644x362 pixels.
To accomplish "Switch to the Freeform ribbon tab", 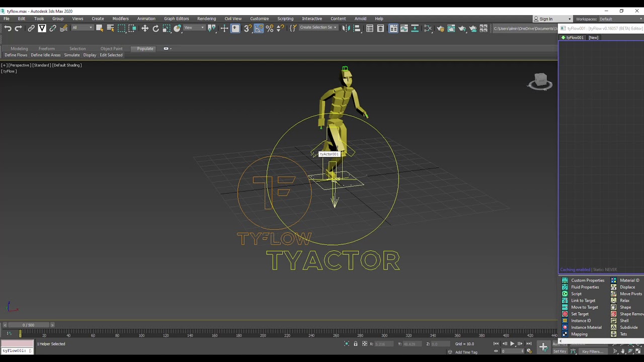I will [x=47, y=49].
